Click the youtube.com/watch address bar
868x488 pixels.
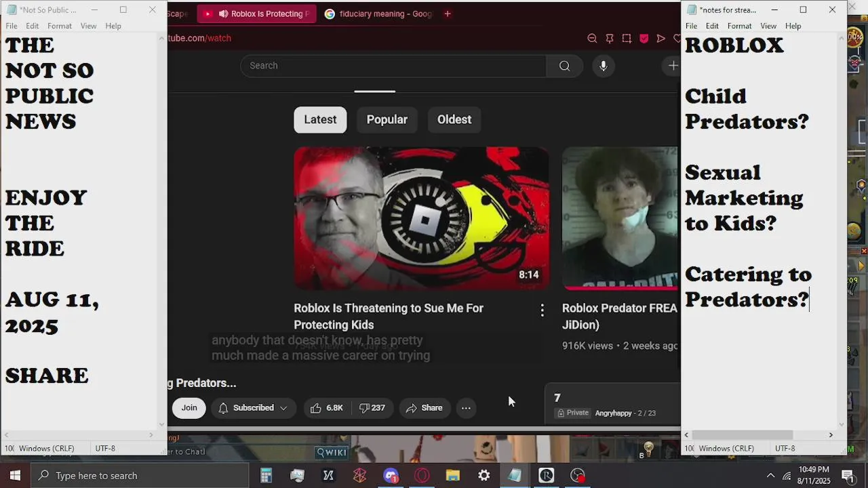tap(200, 38)
